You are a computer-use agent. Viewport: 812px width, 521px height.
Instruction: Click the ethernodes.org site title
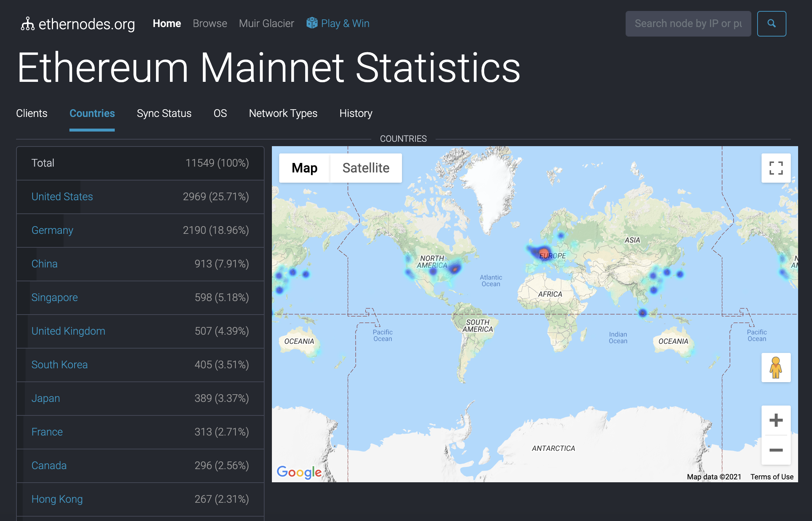click(x=87, y=24)
